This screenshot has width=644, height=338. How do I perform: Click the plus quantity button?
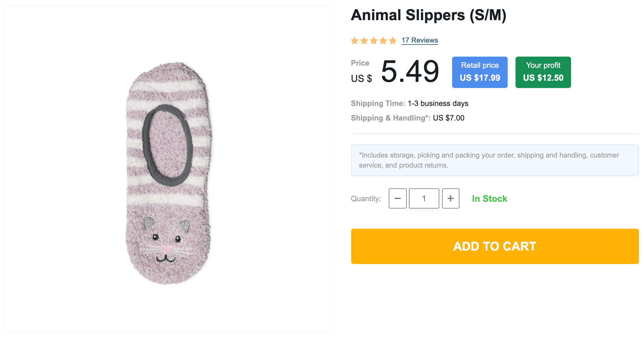[x=450, y=198]
